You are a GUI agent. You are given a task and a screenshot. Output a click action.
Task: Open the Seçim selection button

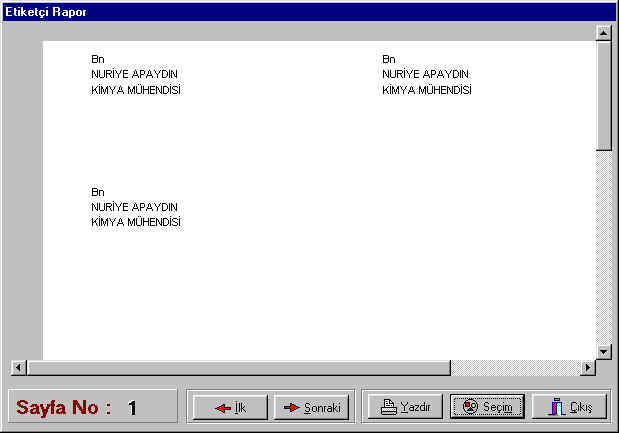pos(487,407)
